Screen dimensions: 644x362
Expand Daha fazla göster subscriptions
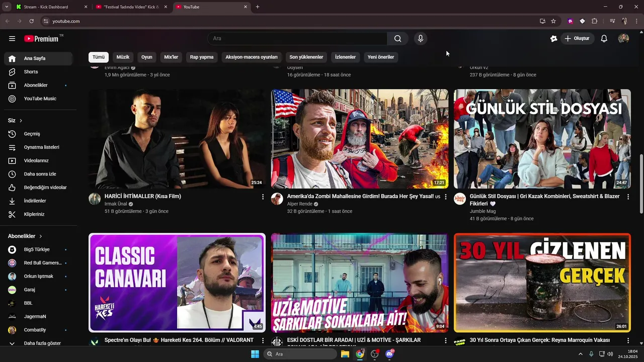point(38,343)
